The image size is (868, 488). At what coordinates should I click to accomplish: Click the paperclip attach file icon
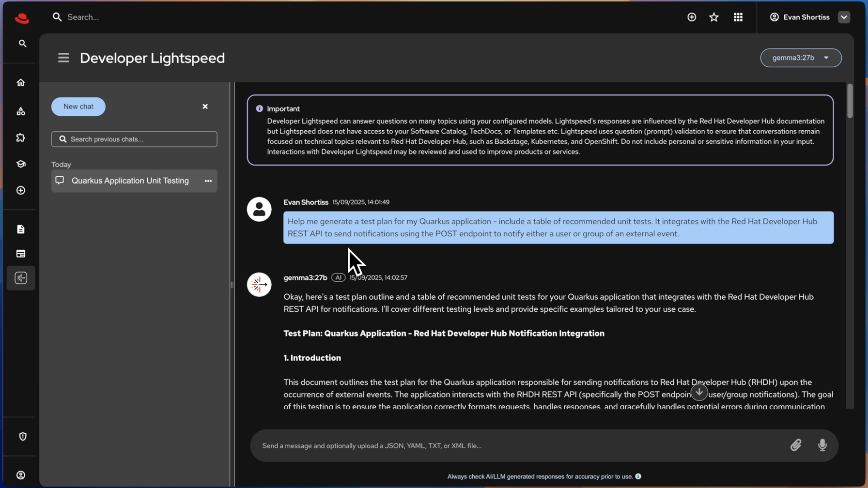pos(796,445)
